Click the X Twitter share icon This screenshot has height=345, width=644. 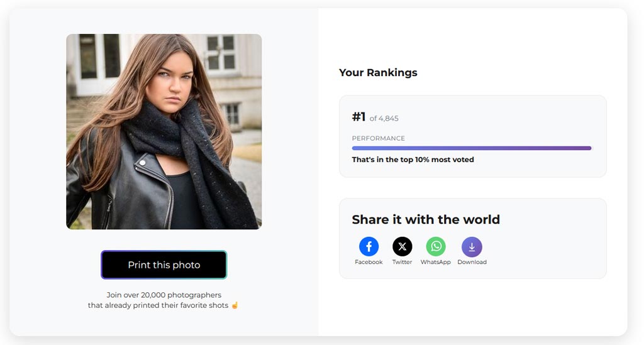(402, 246)
